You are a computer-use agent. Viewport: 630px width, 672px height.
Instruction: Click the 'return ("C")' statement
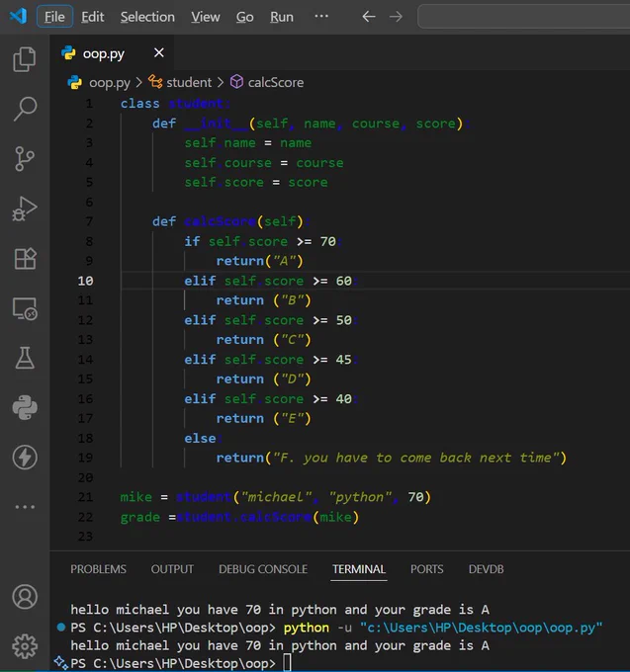[263, 340]
